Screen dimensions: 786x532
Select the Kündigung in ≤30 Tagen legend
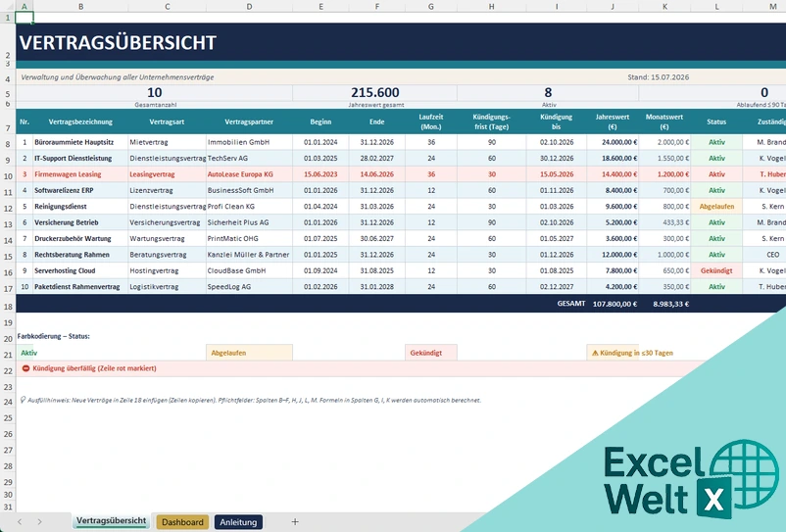click(x=632, y=353)
